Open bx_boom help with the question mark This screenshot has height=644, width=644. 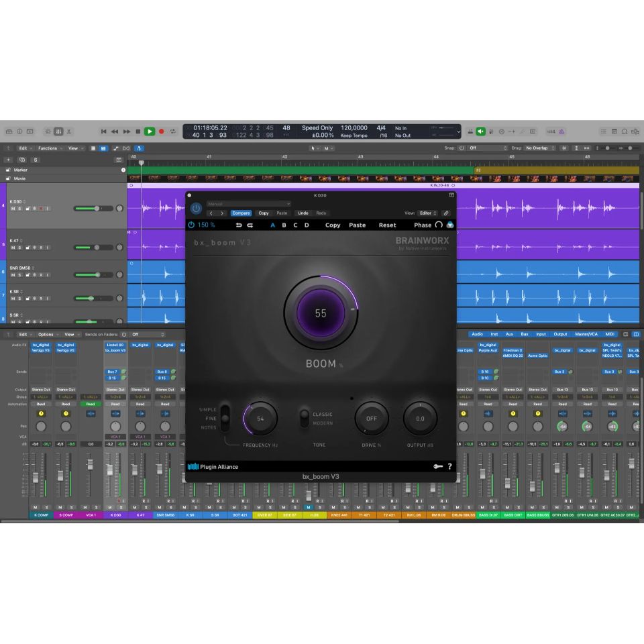click(449, 466)
